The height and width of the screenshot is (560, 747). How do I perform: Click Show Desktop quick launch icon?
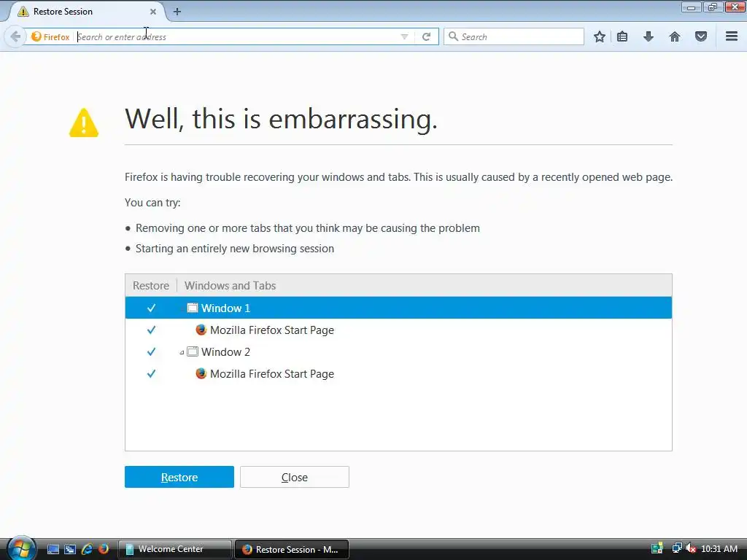point(53,549)
